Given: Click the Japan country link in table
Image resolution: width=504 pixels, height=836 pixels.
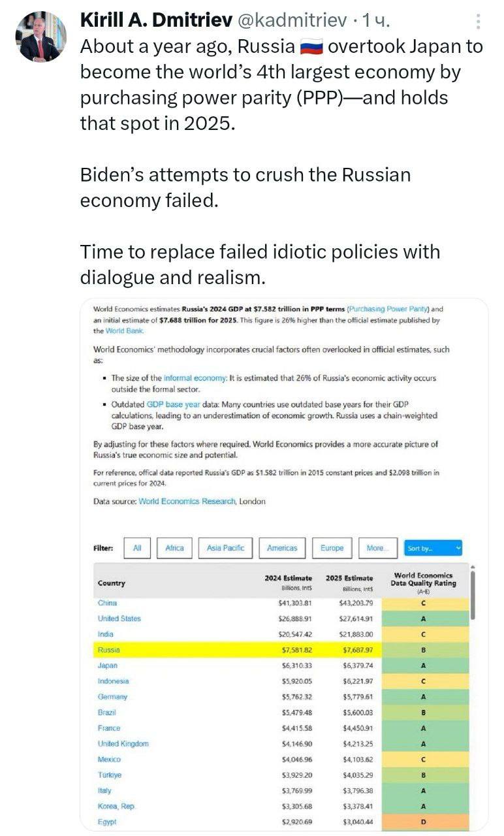Looking at the screenshot, I should tap(107, 666).
